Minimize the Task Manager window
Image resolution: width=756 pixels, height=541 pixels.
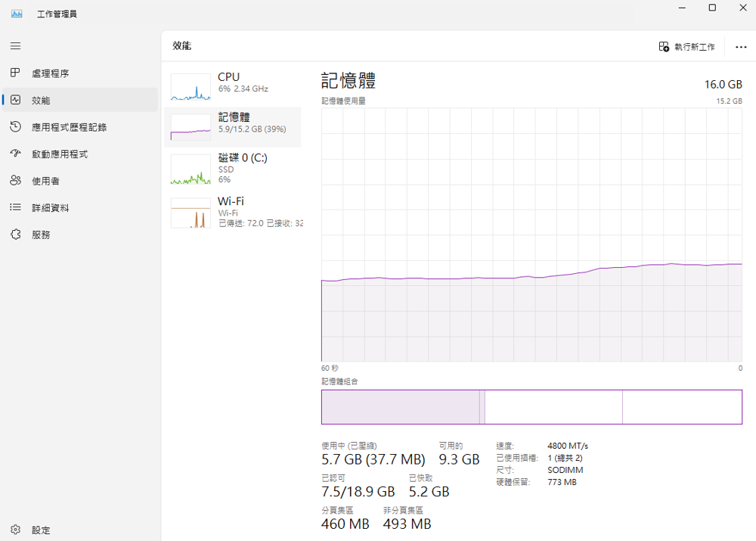tap(682, 8)
